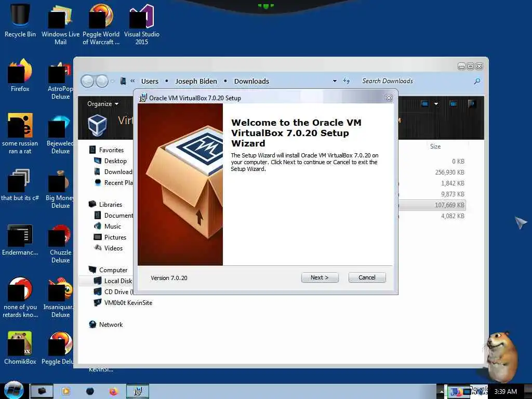
Task: Select the Peggle Deluxe desktop icon
Action: (58, 348)
